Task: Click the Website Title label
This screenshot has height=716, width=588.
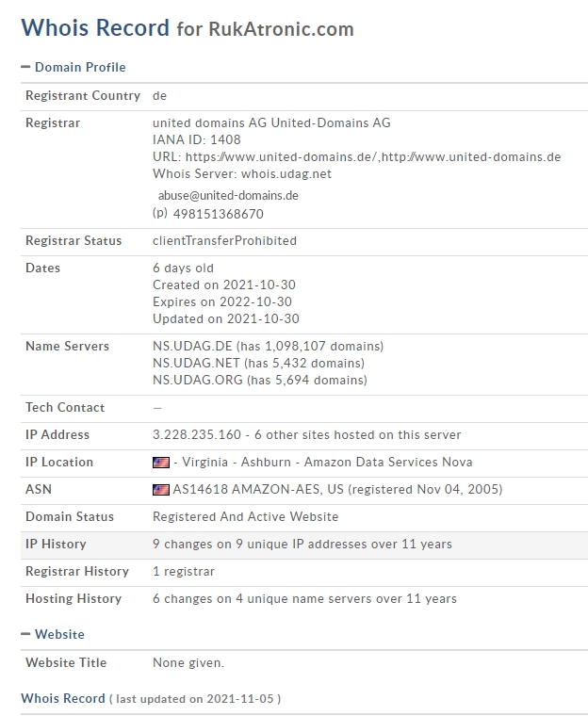Action: [x=66, y=662]
